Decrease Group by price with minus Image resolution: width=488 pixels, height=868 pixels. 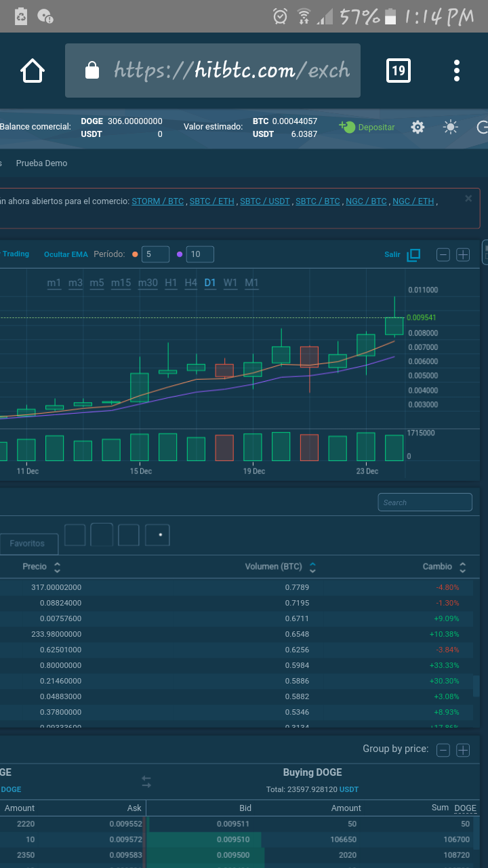[x=443, y=750]
